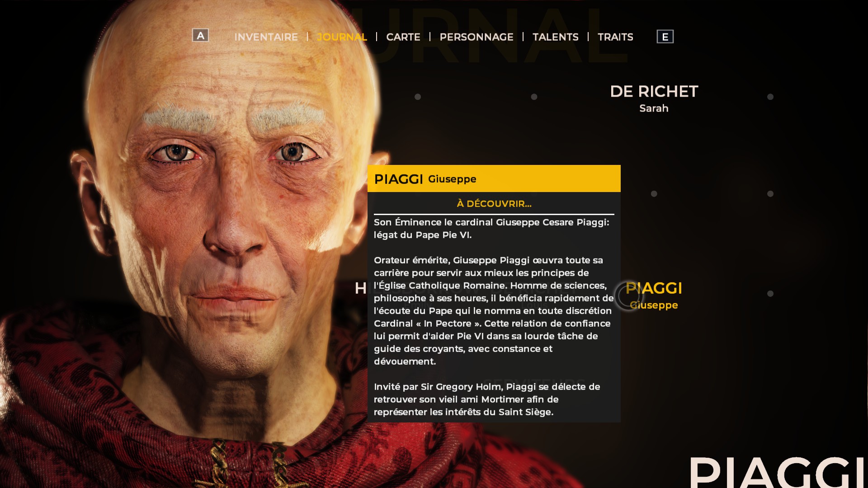
Task: Click the unknown dot right of Piaggi Giuseppe
Action: (770, 294)
